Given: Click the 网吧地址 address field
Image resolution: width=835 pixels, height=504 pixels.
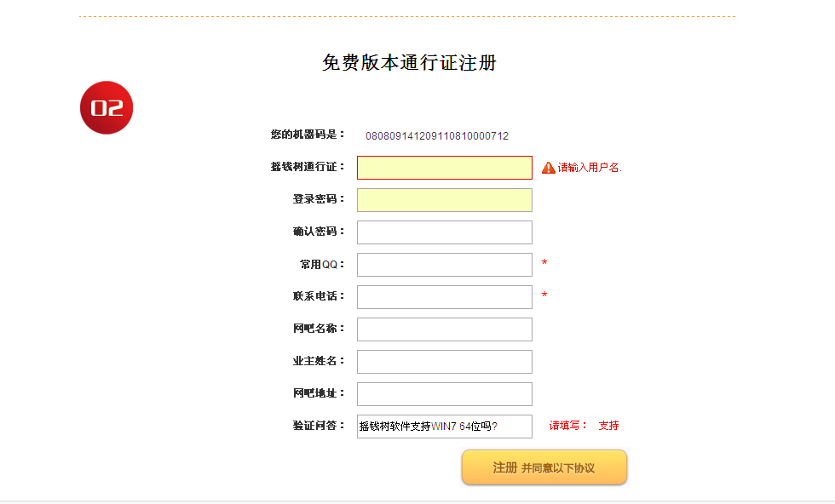Looking at the screenshot, I should pyautogui.click(x=445, y=394).
